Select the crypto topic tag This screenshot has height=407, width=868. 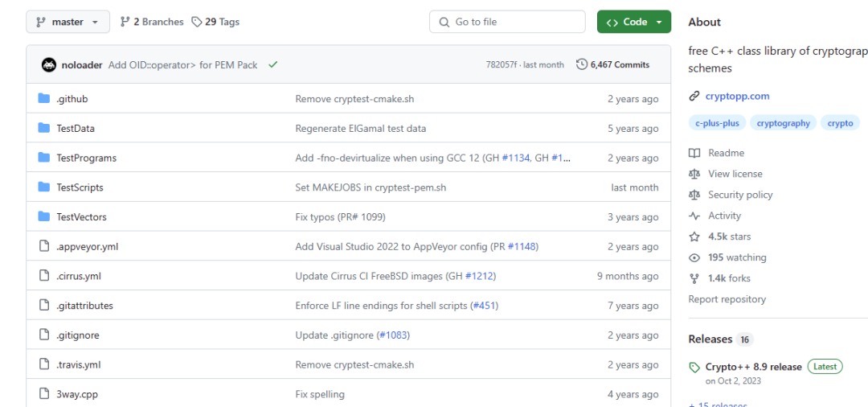pyautogui.click(x=841, y=123)
